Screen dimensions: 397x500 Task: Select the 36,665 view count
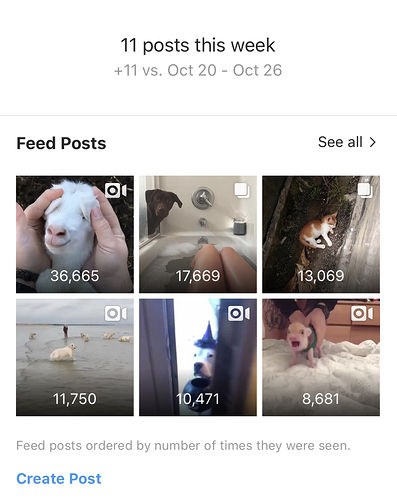75,276
